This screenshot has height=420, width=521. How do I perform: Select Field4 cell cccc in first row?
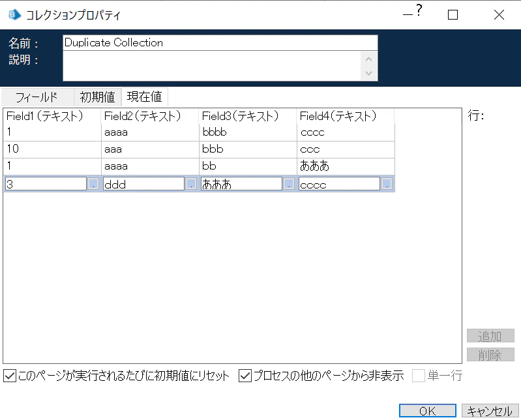pyautogui.click(x=346, y=132)
